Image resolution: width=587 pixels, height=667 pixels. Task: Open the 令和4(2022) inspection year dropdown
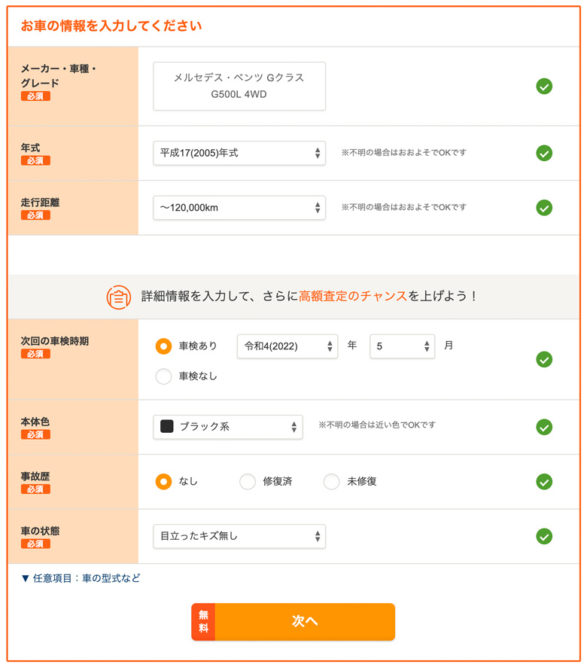[x=288, y=346]
